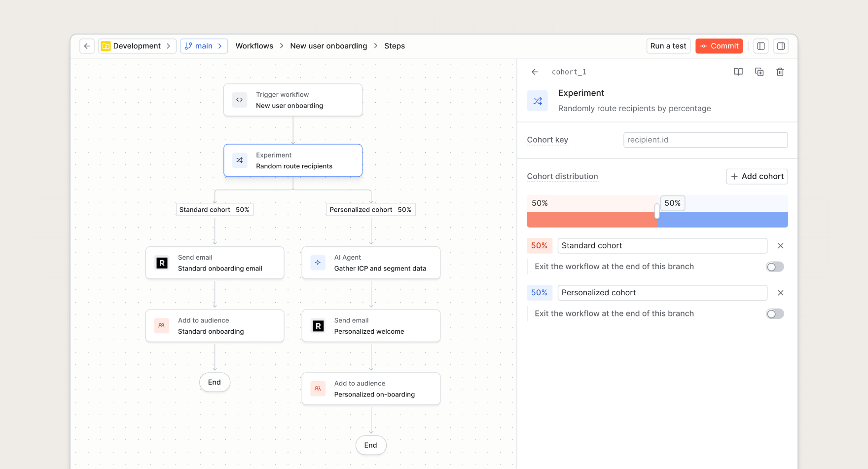Click the yellow Development folder icon

(x=106, y=46)
